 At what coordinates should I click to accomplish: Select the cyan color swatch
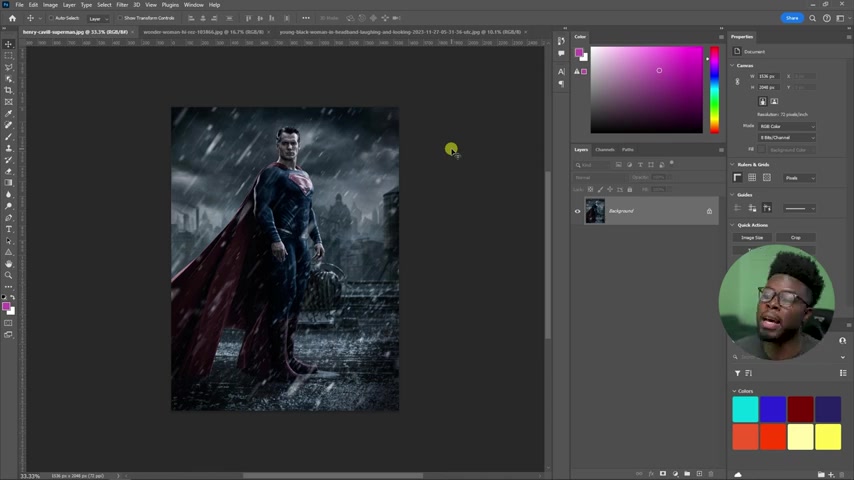pyautogui.click(x=745, y=409)
